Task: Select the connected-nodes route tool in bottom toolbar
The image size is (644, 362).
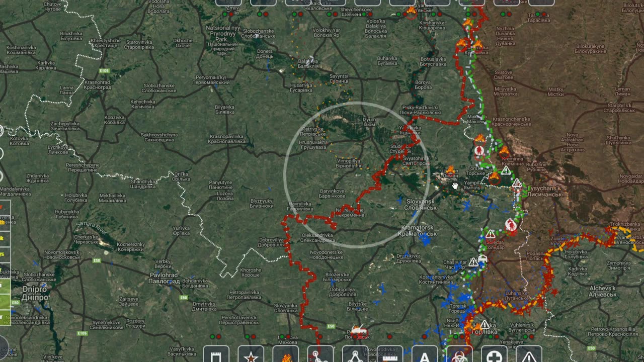Action: click(x=320, y=354)
